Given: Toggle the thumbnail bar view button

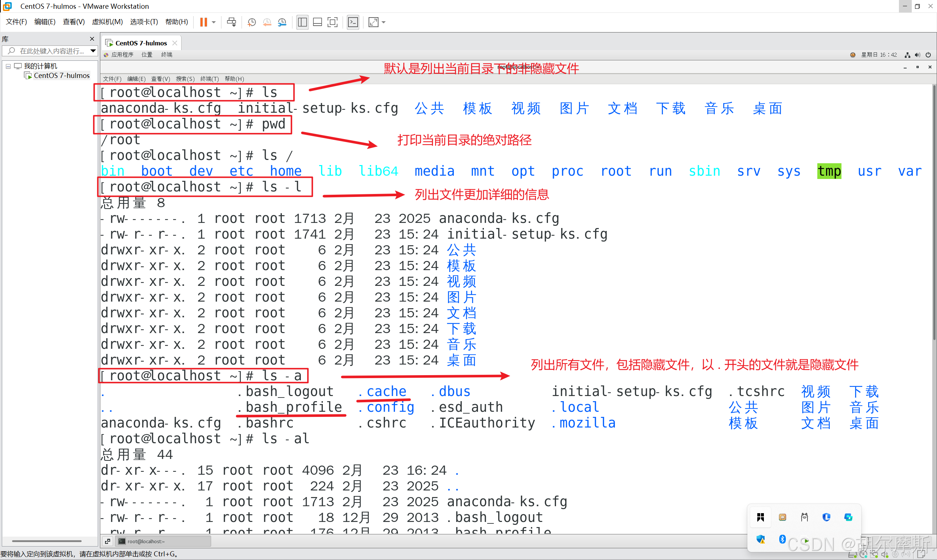Looking at the screenshot, I should click(x=317, y=22).
